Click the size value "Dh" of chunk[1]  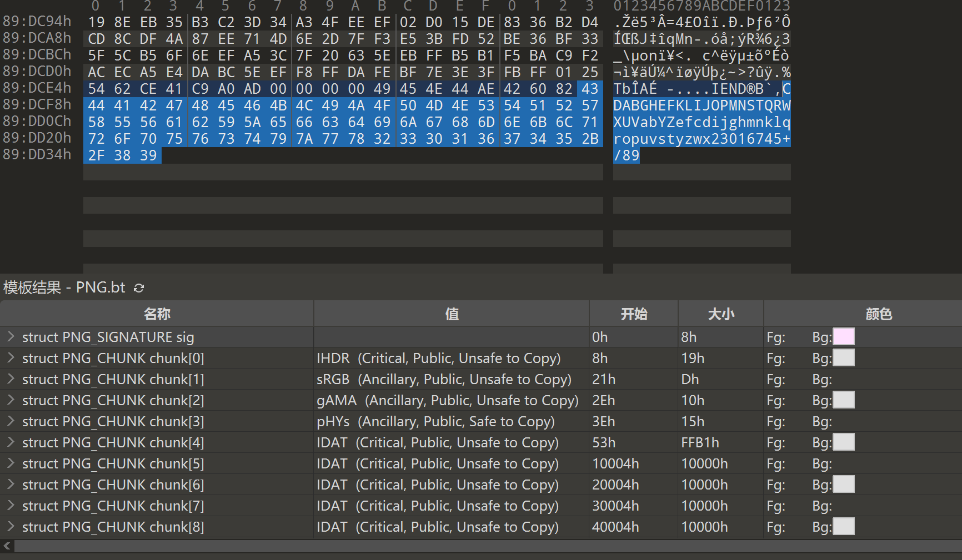pos(690,379)
